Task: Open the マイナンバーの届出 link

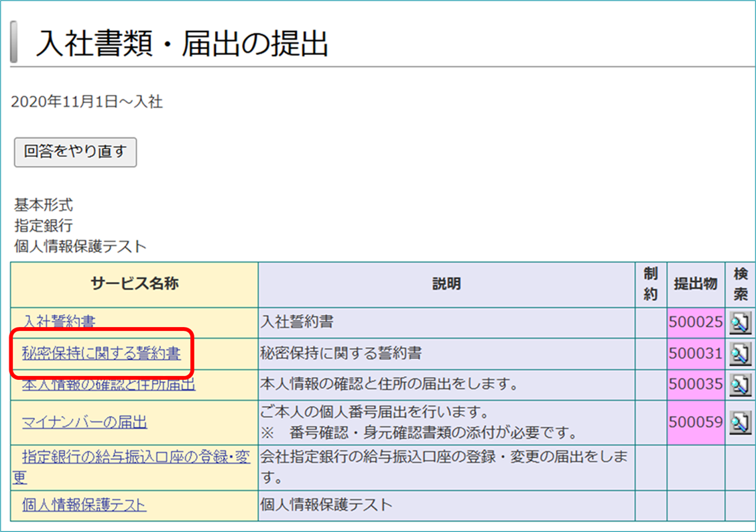Action: click(84, 422)
